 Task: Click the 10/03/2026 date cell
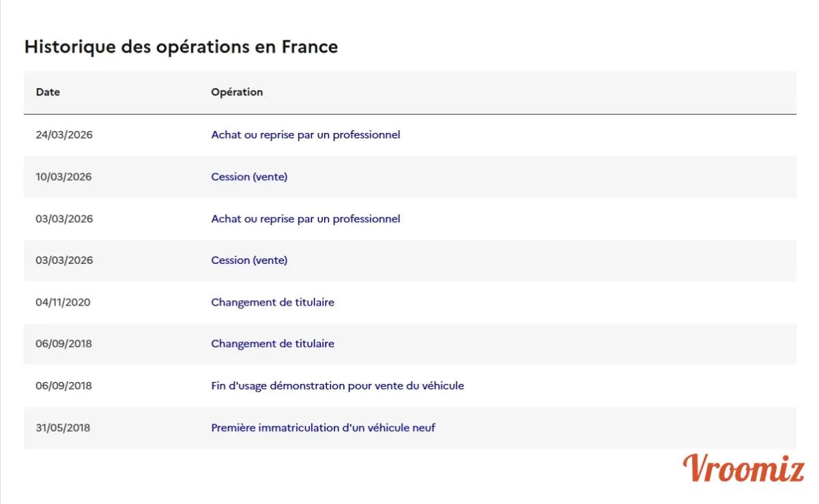[x=64, y=177]
